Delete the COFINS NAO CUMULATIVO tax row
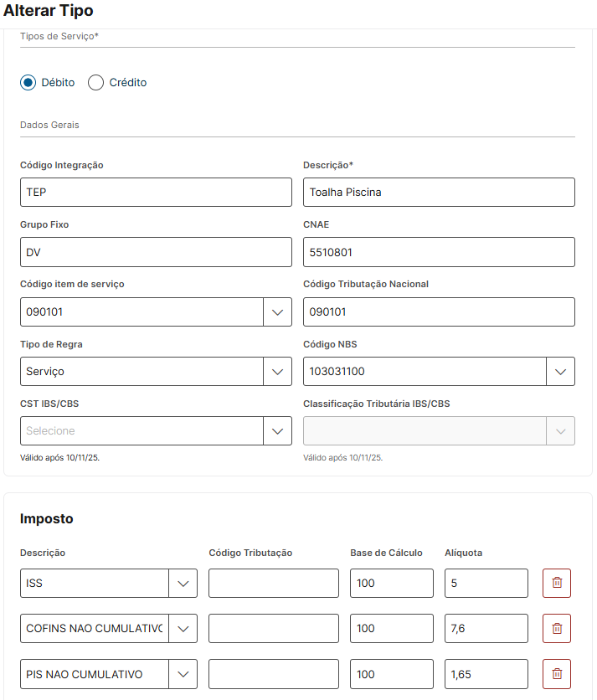 (x=557, y=629)
